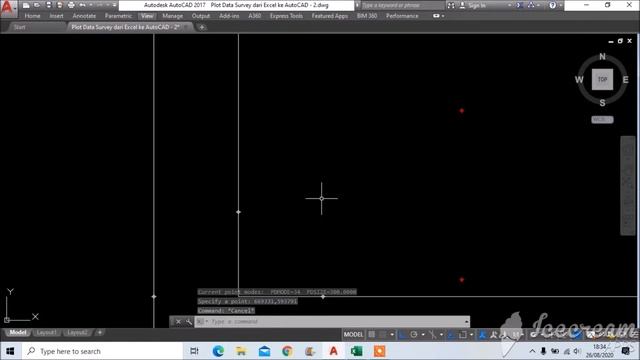The height and width of the screenshot is (360, 640).
Task: Click the Sign In button
Action: pyautogui.click(x=473, y=6)
